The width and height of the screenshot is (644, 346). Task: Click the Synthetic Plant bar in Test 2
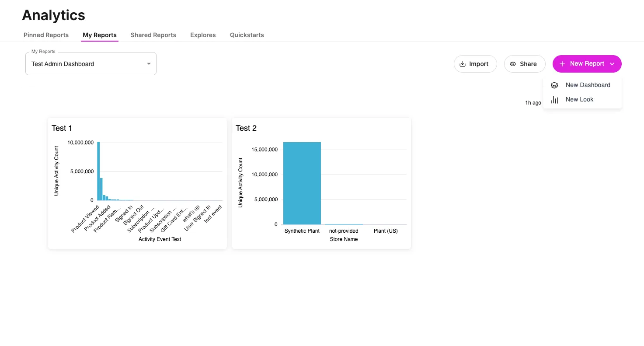pos(302,183)
